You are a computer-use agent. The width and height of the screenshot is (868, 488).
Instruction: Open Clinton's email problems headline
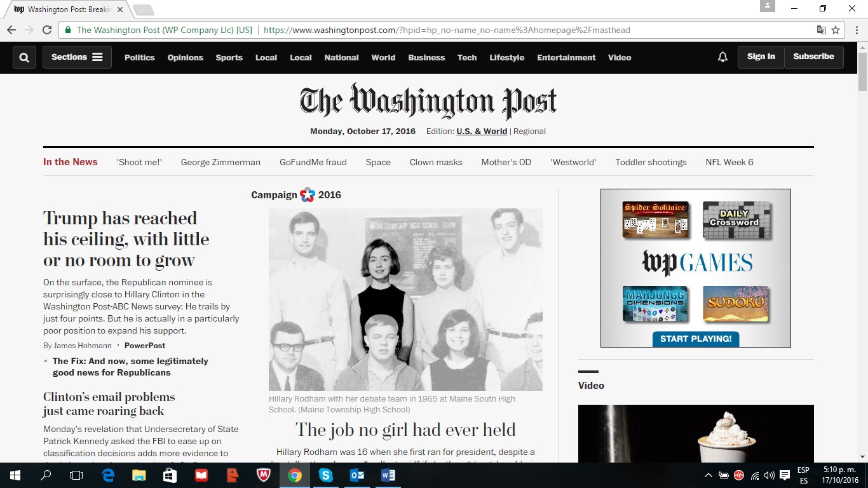click(x=109, y=403)
